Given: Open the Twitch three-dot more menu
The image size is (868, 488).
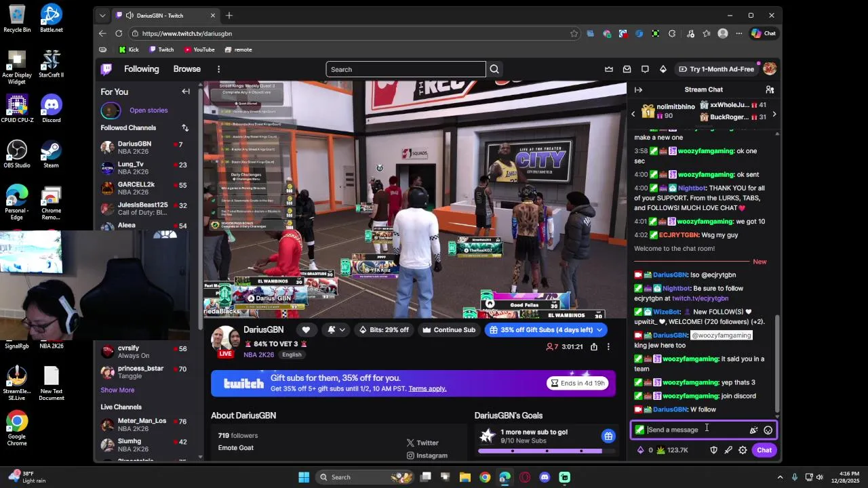Looking at the screenshot, I should tap(218, 69).
